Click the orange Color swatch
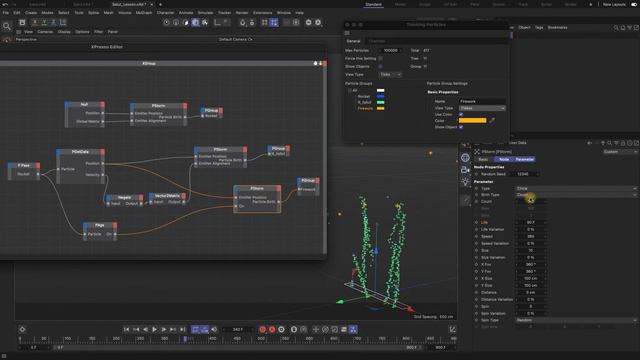Screen dimensions: 640x360 tap(473, 120)
